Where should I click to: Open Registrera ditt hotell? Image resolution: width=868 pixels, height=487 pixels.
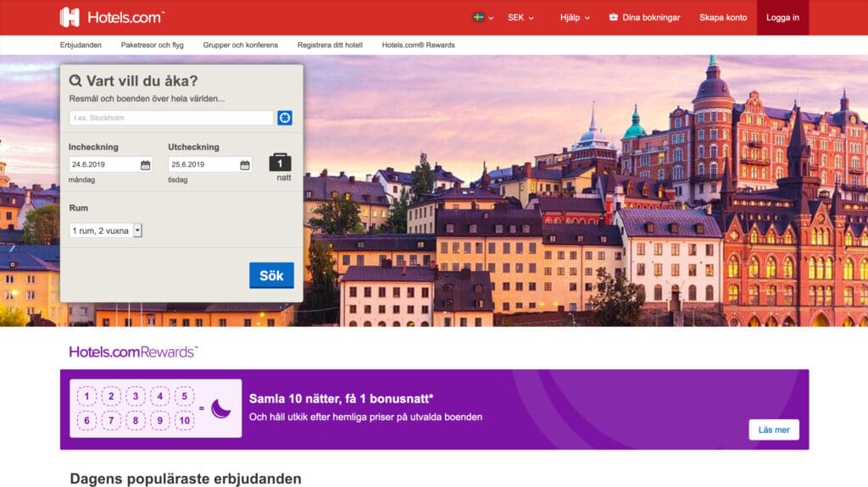(330, 45)
